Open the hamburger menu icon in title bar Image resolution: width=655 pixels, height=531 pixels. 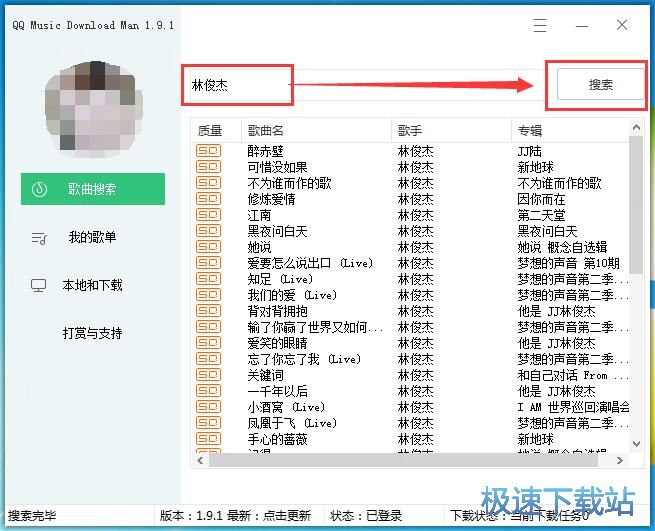(540, 25)
